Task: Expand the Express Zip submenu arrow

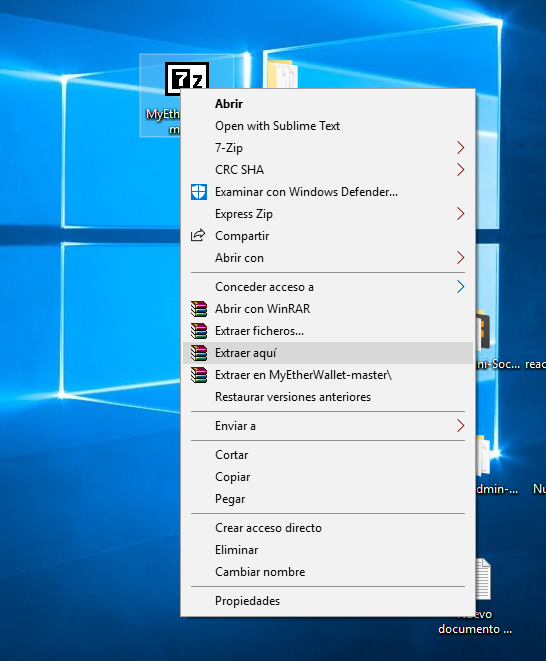Action: click(x=460, y=214)
